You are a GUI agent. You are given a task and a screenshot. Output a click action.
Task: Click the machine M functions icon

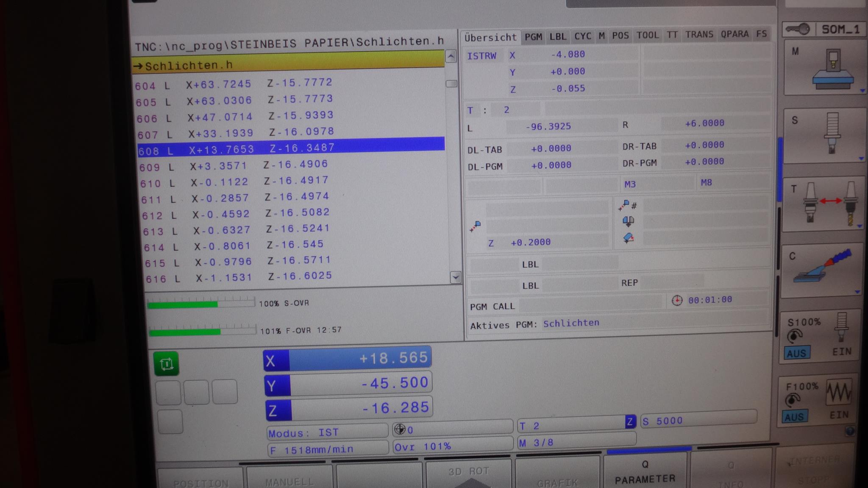point(832,69)
